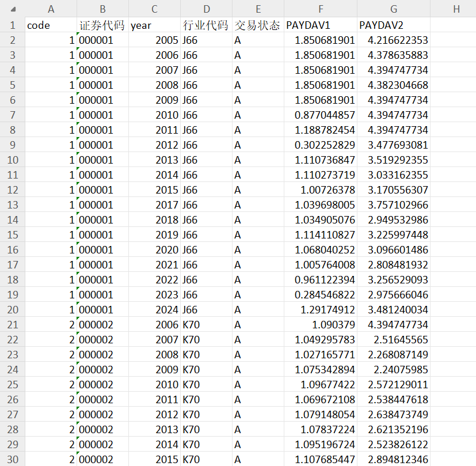The width and height of the screenshot is (476, 466).
Task: Select cell with value 1.079148054
Action: click(321, 414)
